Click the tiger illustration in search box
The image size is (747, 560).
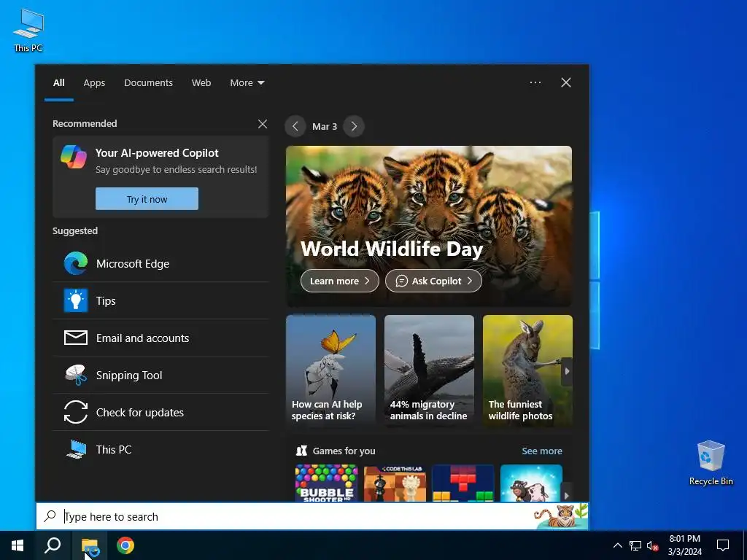[x=561, y=516]
